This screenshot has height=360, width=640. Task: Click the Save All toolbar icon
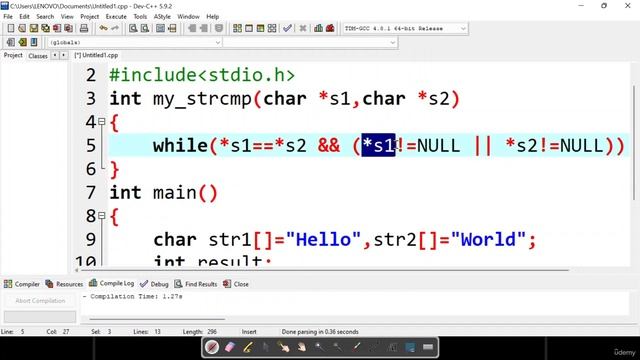[x=45, y=28]
